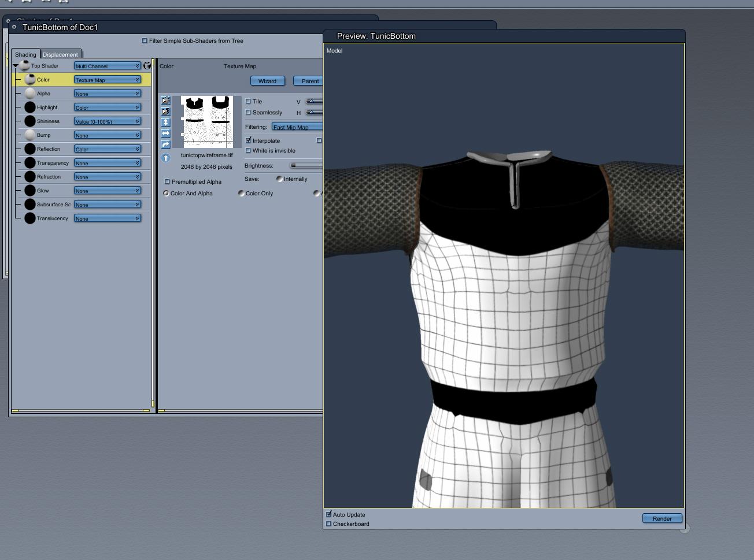Flip the texture vertically
The height and width of the screenshot is (560, 754).
pyautogui.click(x=166, y=123)
